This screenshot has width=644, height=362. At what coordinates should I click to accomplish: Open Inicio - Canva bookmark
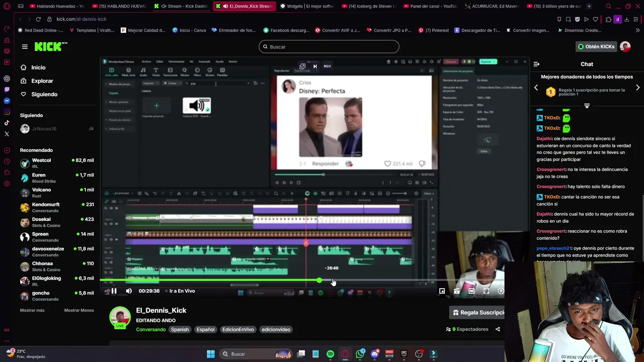189,30
